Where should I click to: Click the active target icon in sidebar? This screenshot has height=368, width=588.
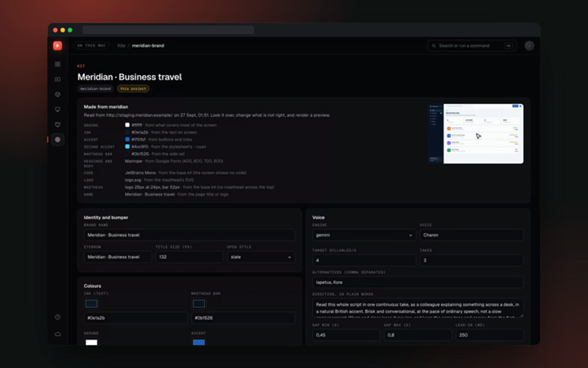click(x=58, y=140)
